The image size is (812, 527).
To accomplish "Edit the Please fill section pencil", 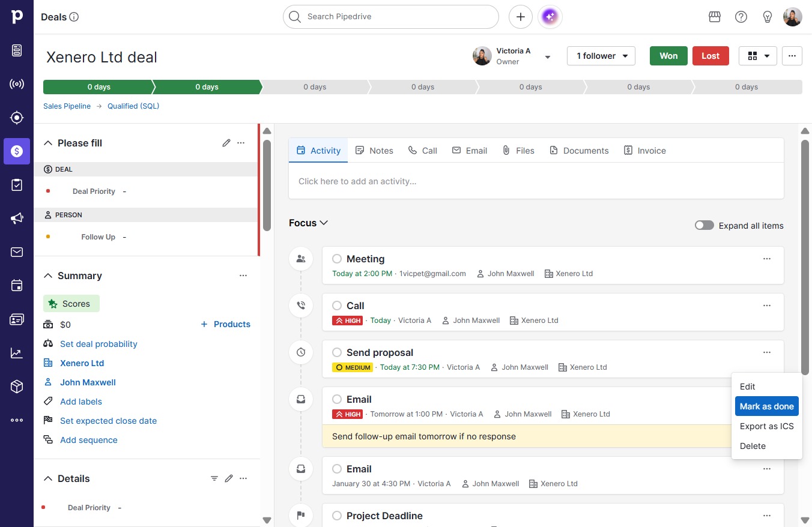I will point(226,143).
